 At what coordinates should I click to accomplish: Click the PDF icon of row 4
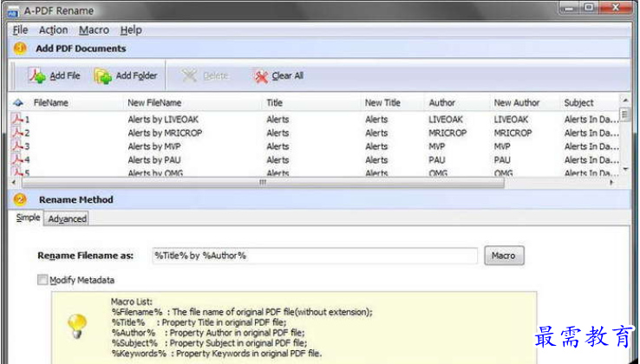16,159
